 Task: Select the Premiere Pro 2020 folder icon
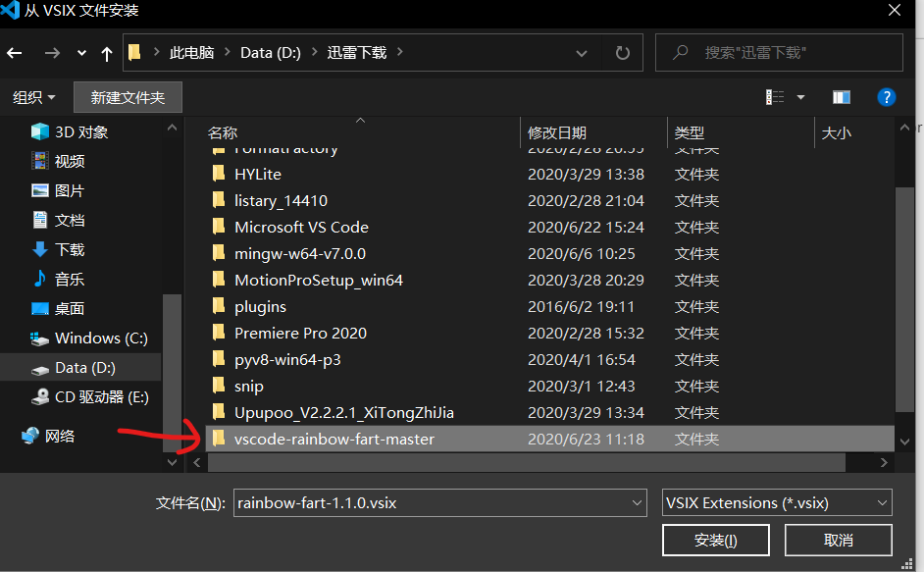(219, 333)
